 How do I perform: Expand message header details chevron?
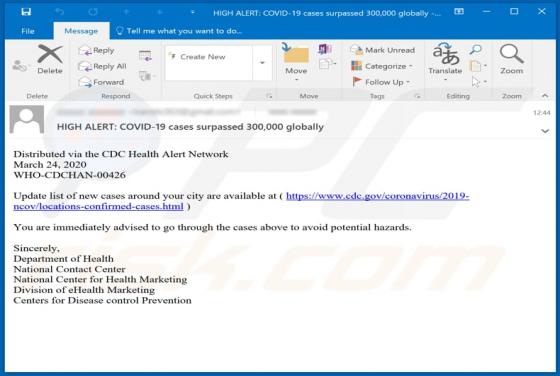click(545, 131)
